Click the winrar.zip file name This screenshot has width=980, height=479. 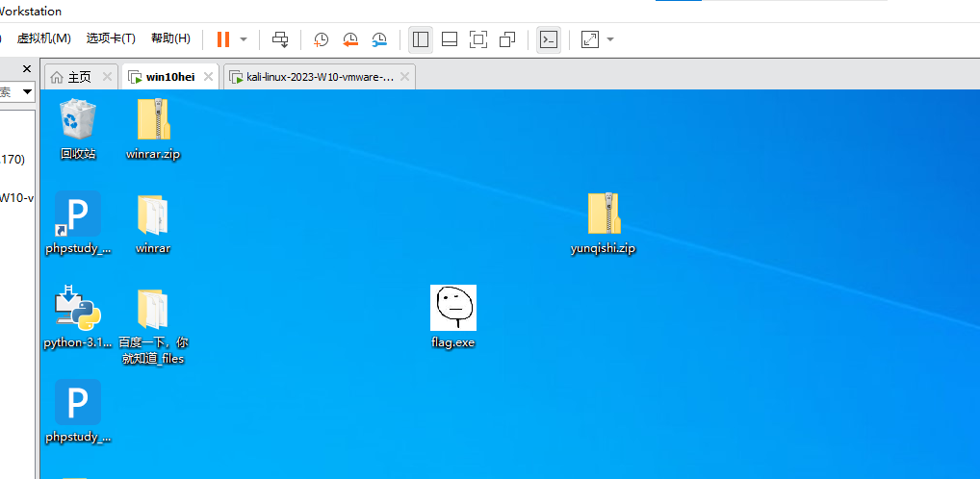(153, 154)
